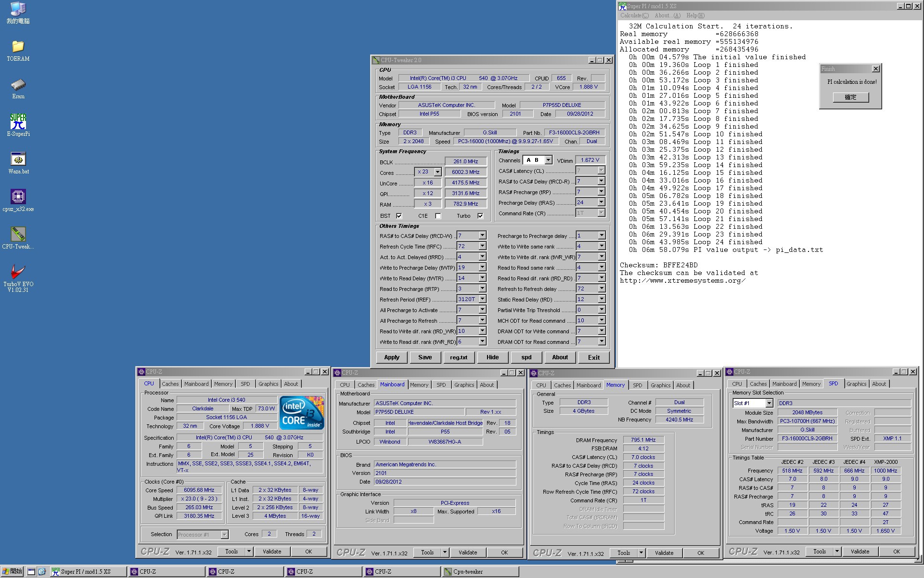Switch to Graphics tab in CPU-Z Mainboard window
The width and height of the screenshot is (924, 578).
click(464, 385)
